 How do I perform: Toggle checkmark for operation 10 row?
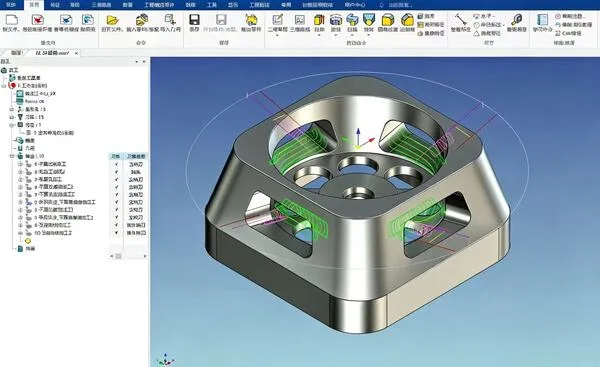point(116,233)
